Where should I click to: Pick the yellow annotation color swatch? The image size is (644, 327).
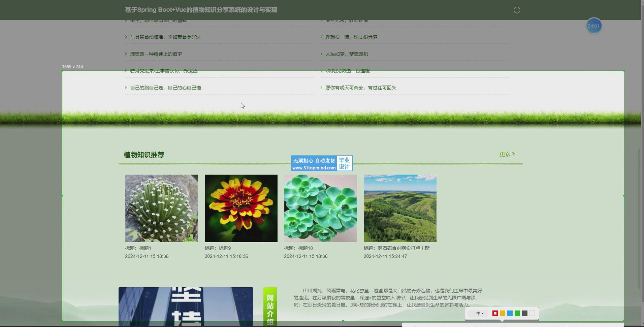(x=502, y=314)
